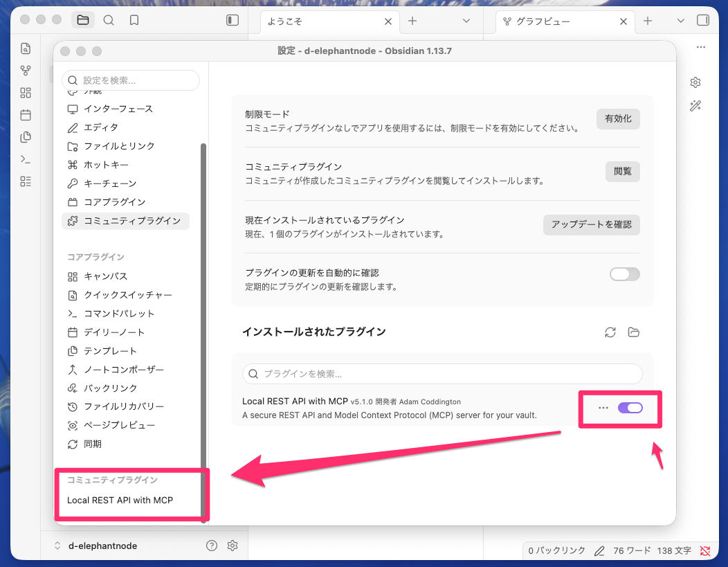Expand vault switcher for d-elephantnode
This screenshot has height=567, width=728.
pyautogui.click(x=57, y=546)
